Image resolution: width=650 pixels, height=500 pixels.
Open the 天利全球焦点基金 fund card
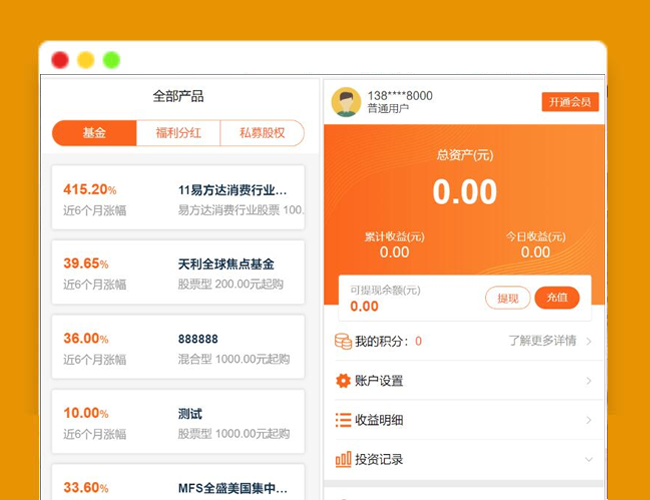pyautogui.click(x=178, y=272)
